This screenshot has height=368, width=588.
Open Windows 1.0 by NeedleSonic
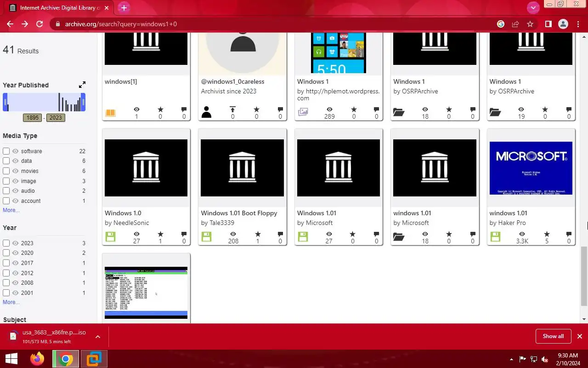123,213
